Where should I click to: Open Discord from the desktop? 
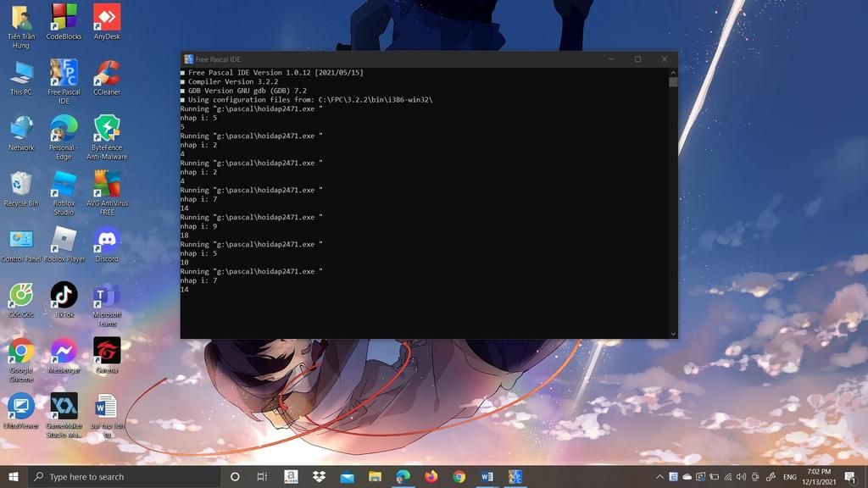pos(107,245)
